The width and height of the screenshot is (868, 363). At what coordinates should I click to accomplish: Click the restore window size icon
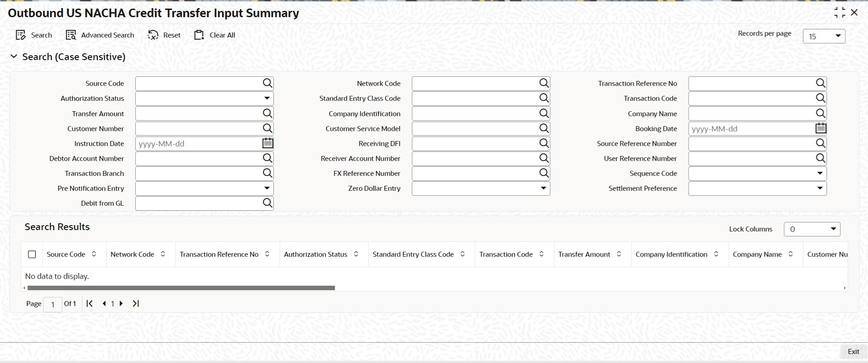[x=839, y=13]
